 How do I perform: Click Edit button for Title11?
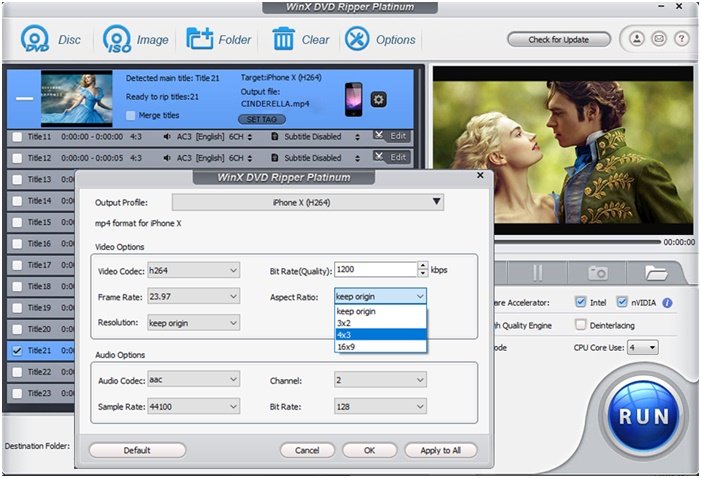click(x=392, y=136)
